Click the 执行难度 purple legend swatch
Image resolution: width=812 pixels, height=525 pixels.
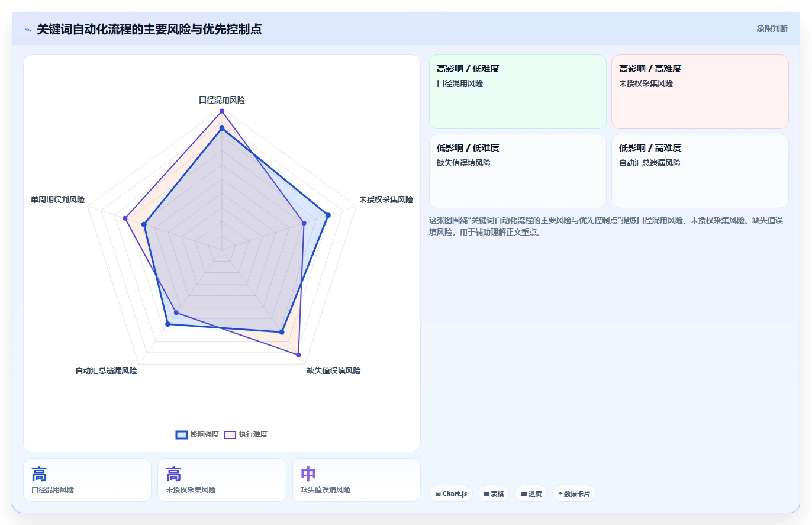coord(230,435)
